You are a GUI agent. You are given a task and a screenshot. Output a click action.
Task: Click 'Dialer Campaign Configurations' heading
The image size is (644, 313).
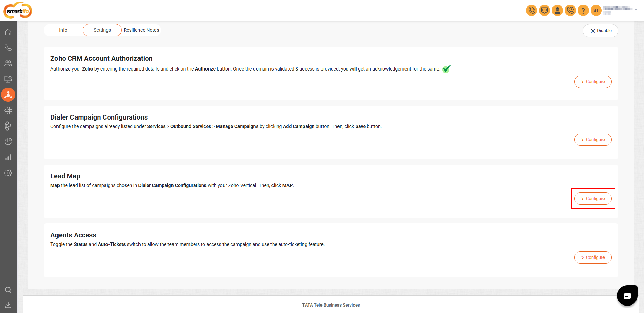coord(99,117)
